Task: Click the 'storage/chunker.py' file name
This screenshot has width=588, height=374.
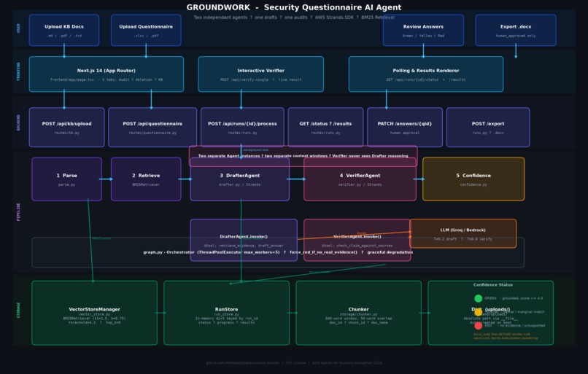Action: pos(358,314)
